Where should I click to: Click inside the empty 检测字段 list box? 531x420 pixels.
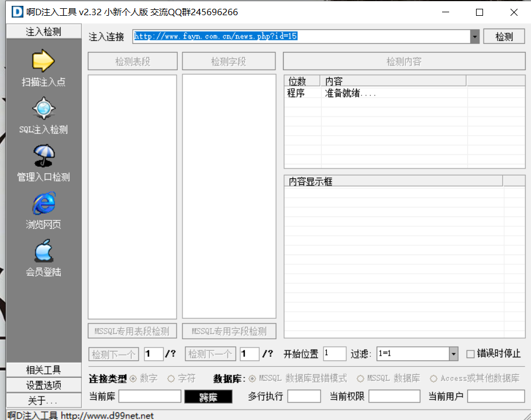pos(229,197)
